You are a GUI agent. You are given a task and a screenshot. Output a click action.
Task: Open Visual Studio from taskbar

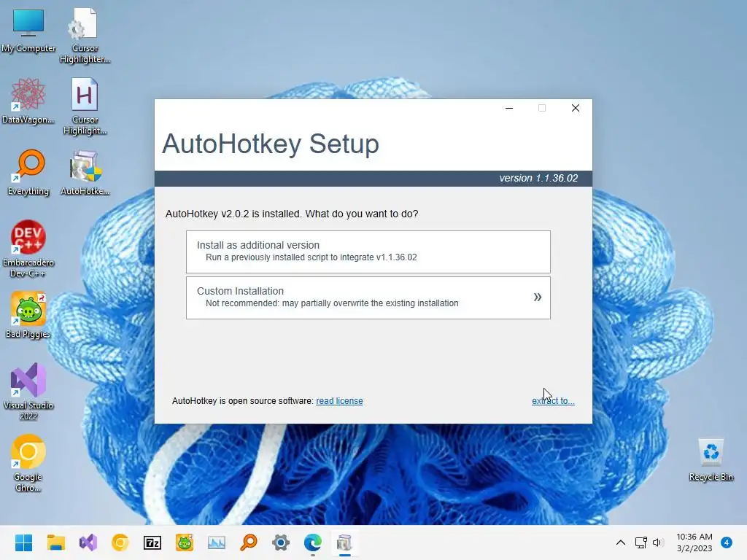click(x=88, y=542)
